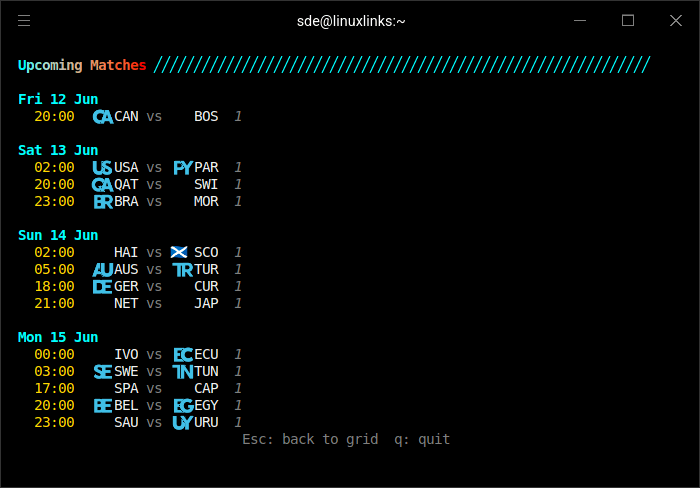
Task: Click the window title sde@linuxlinks:~
Action: point(351,21)
